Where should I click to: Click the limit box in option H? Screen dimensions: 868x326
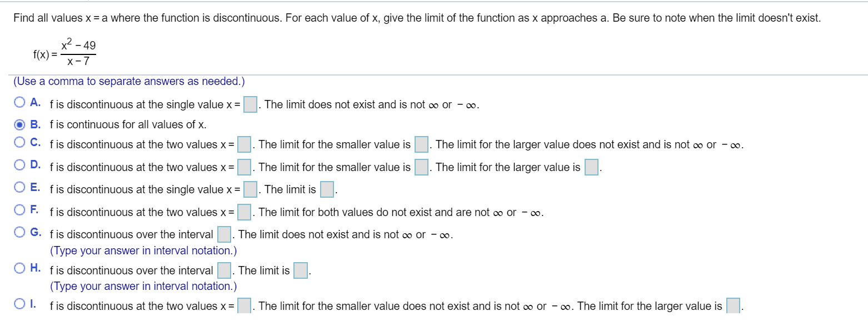pyautogui.click(x=300, y=270)
